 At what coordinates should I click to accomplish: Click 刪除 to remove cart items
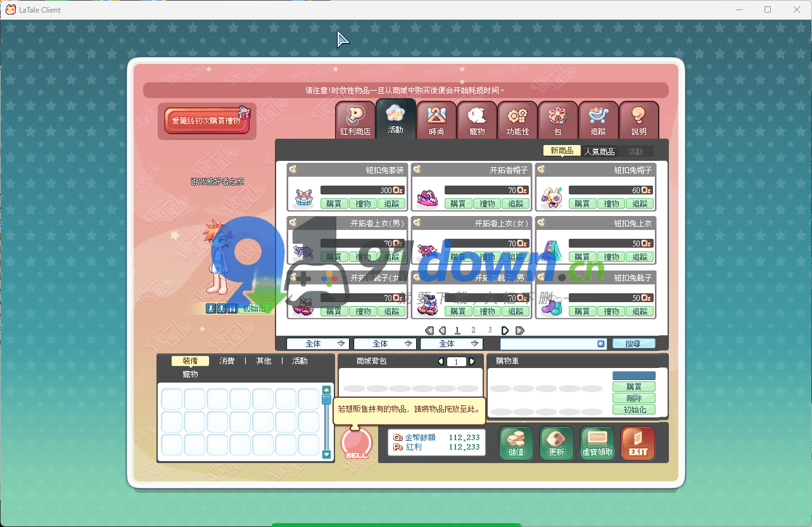[x=633, y=398]
